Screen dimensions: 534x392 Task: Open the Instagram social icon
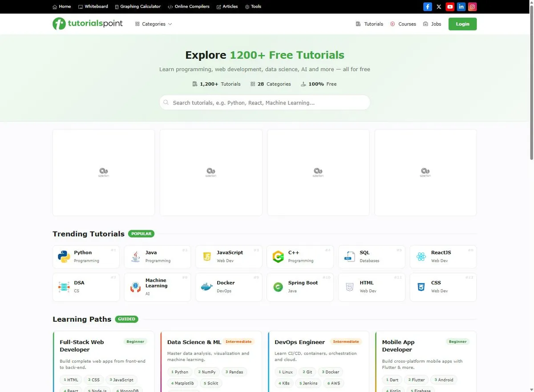tap(473, 7)
